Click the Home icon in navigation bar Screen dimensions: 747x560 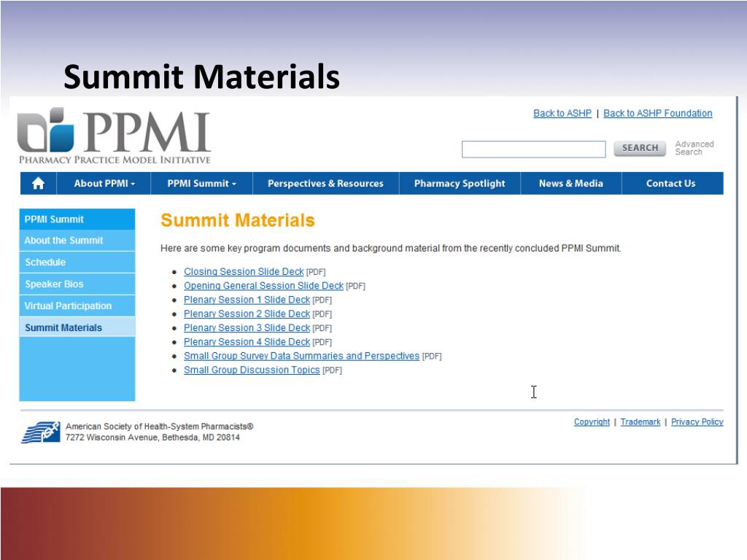38,183
